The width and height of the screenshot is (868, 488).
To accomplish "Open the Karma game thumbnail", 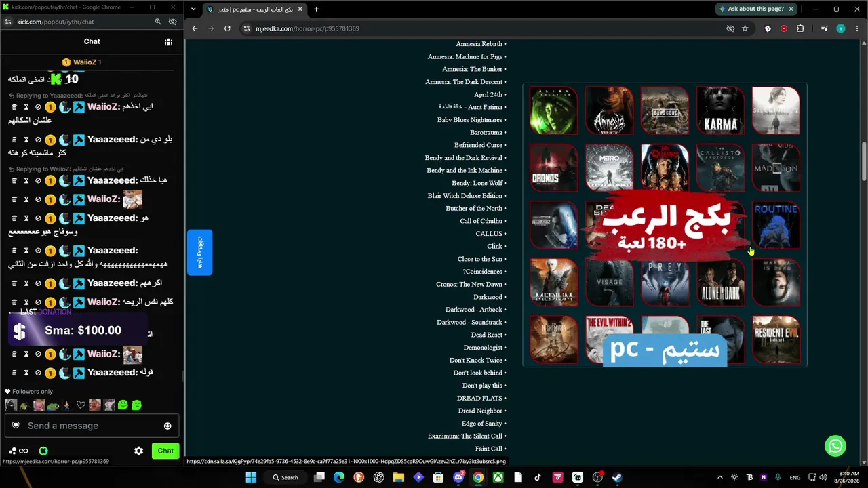I will pyautogui.click(x=720, y=110).
